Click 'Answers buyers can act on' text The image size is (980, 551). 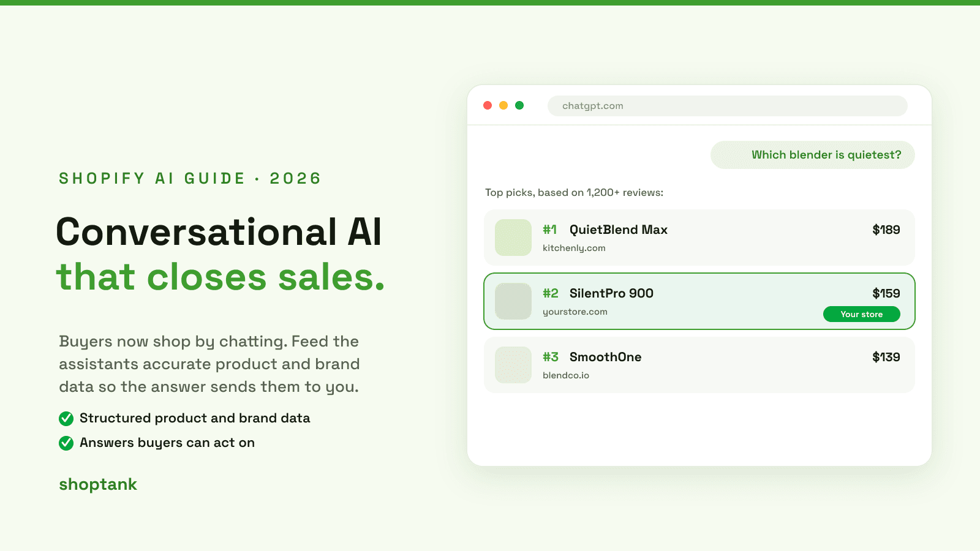click(167, 443)
